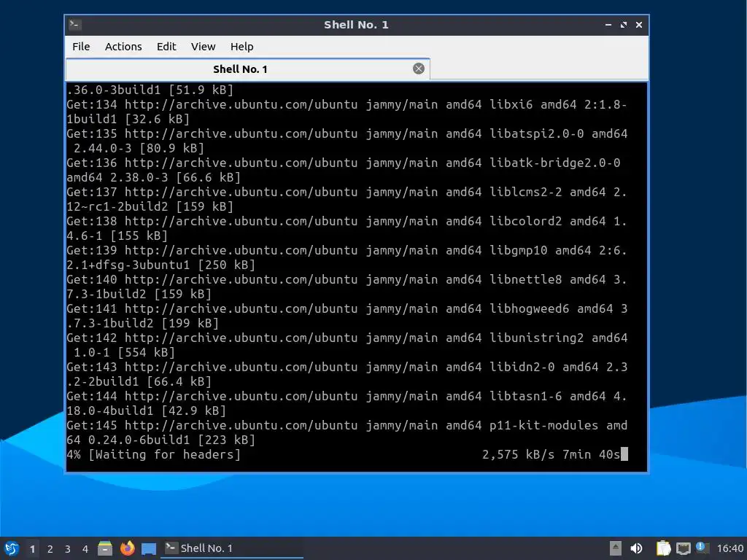Screen dimensions: 747x560
Task: Click the Shell No. 1 window title
Action: click(x=356, y=25)
